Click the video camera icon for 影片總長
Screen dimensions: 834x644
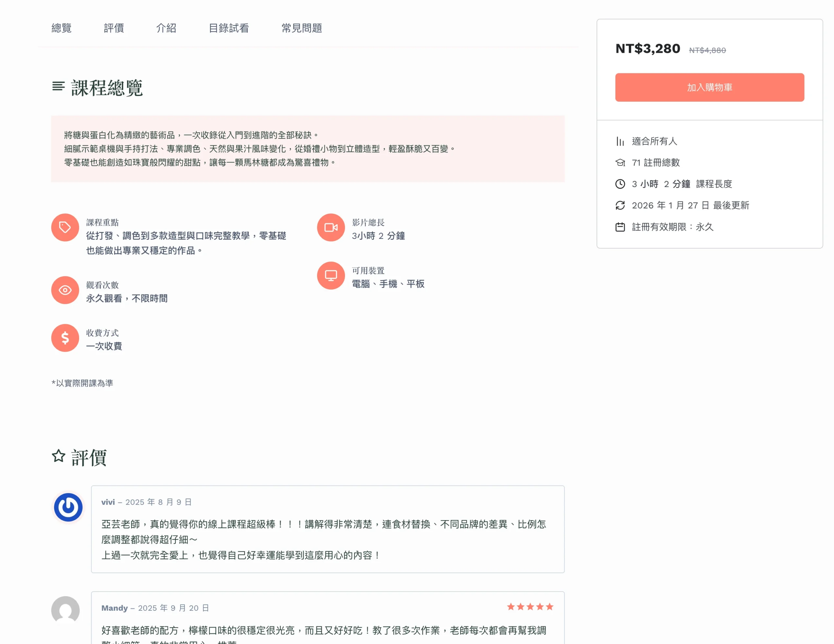331,227
